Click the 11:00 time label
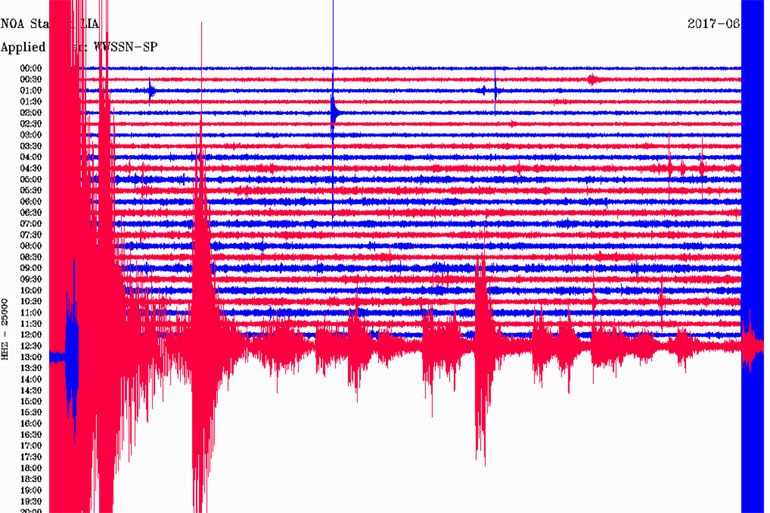Viewport: 770px width, 513px height. [30, 312]
